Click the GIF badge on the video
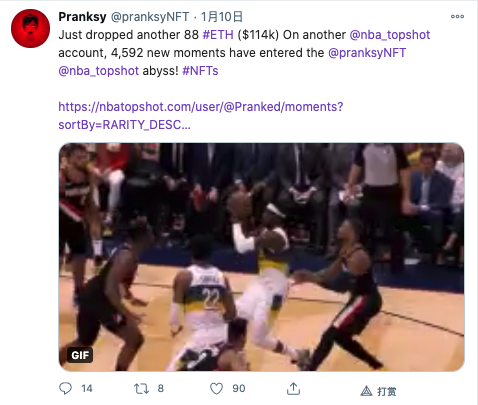 pyautogui.click(x=80, y=355)
